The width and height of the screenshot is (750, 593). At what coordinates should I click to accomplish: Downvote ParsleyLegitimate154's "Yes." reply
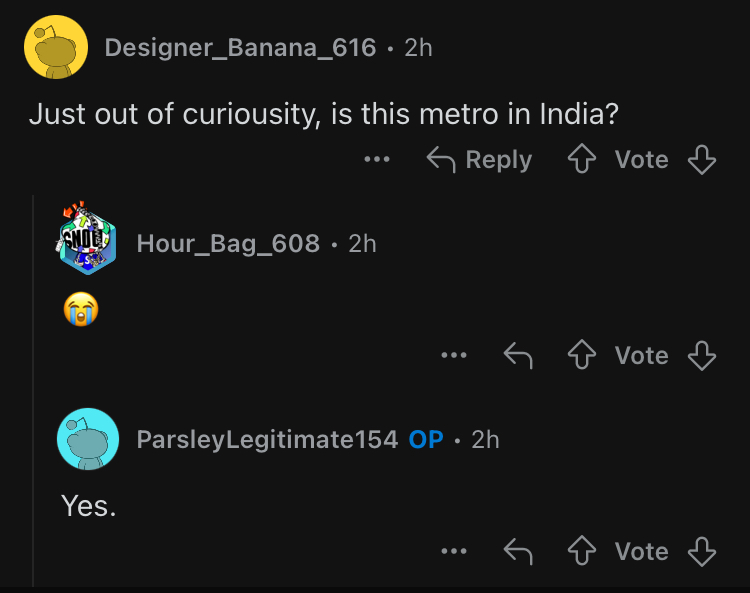tap(703, 551)
